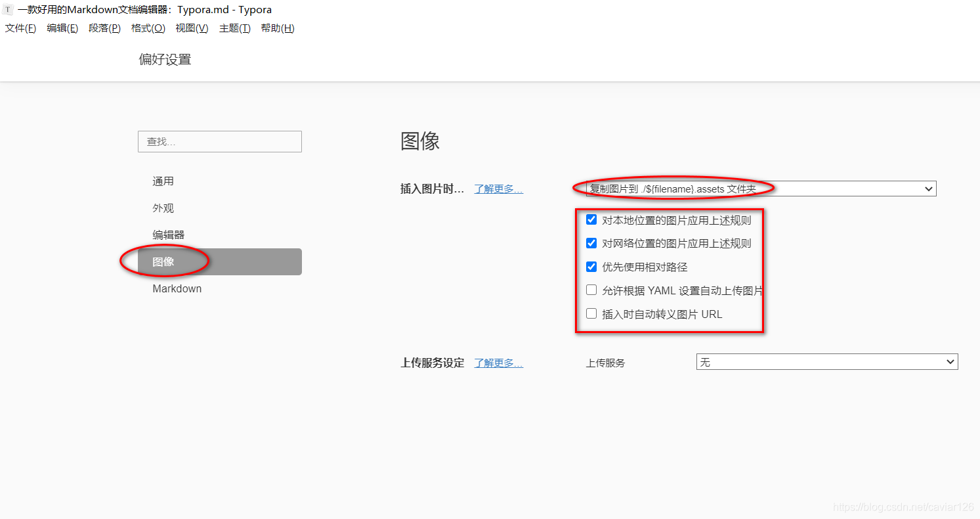Click the 图像 section heading
The height and width of the screenshot is (519, 980).
pos(420,141)
